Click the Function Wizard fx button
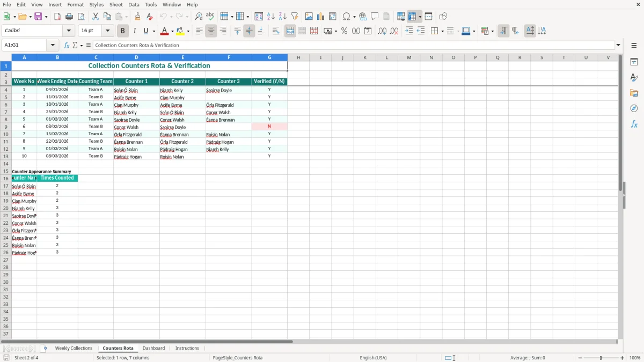Image resolution: width=644 pixels, height=362 pixels. pos(67,45)
